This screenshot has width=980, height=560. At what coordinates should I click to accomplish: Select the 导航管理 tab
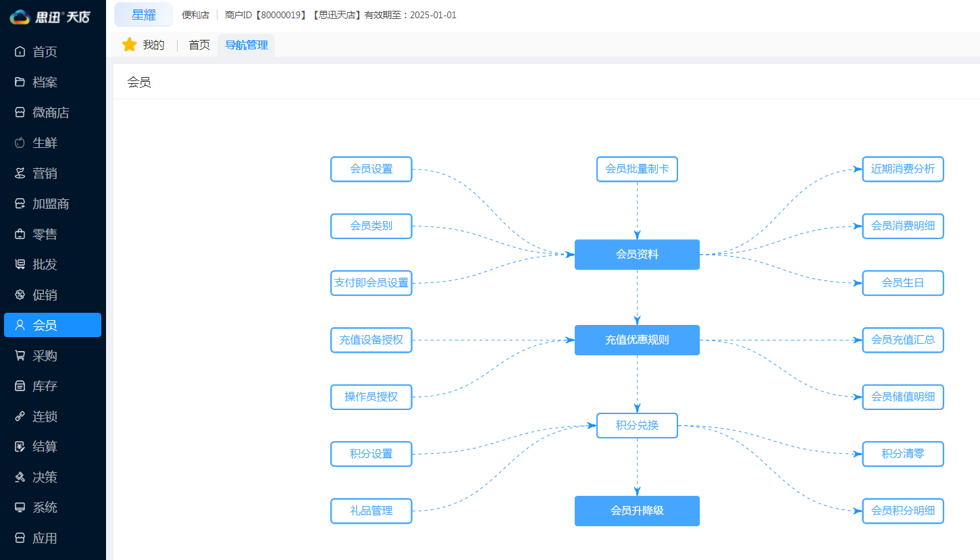click(x=247, y=45)
